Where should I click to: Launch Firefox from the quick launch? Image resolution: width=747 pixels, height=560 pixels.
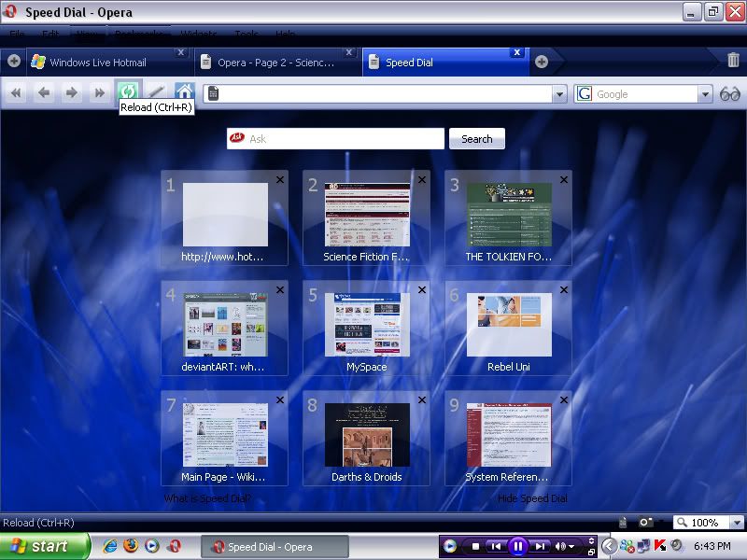[131, 546]
